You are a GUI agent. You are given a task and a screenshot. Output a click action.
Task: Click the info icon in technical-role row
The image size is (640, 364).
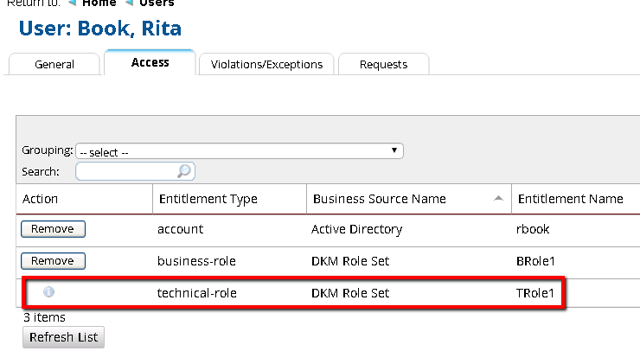(x=48, y=292)
